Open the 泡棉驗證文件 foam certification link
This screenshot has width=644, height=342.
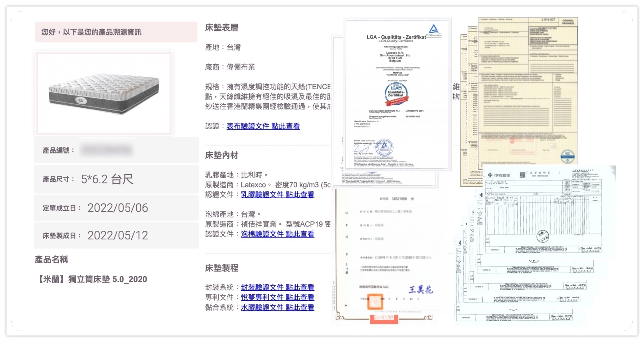click(277, 234)
